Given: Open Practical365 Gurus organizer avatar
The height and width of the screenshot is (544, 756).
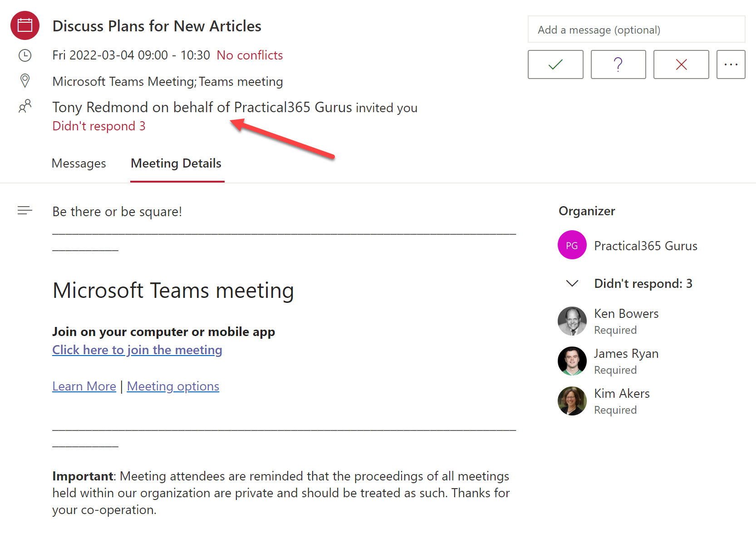Looking at the screenshot, I should click(572, 245).
